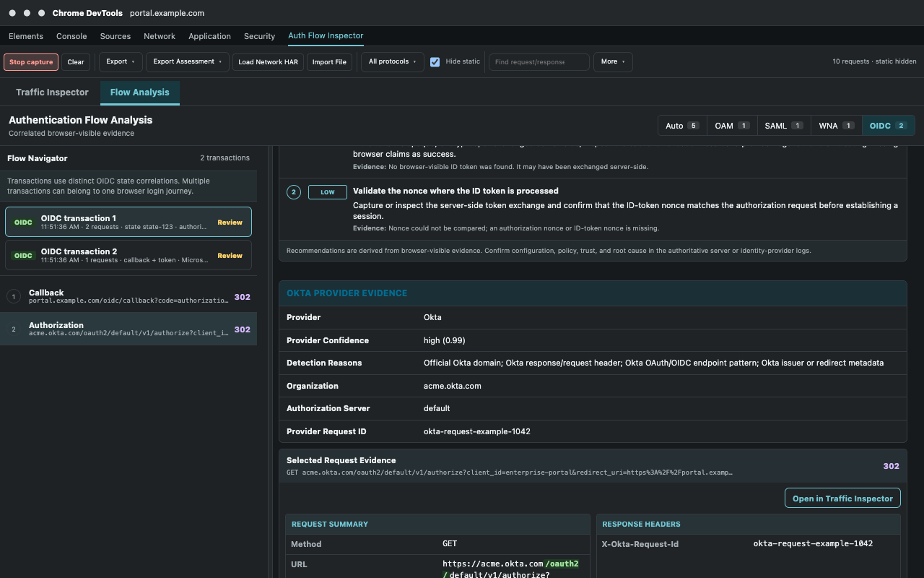Viewport: 924px width, 578px height.
Task: Switch to Traffic Inspector tab
Action: (x=52, y=92)
